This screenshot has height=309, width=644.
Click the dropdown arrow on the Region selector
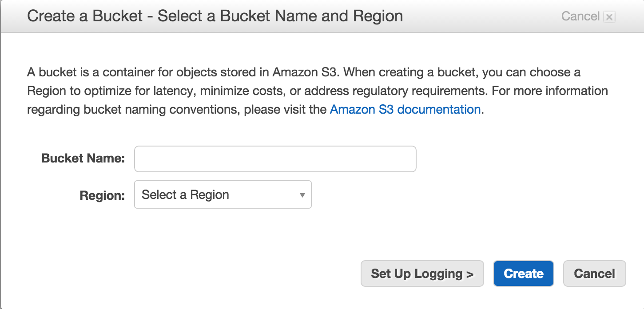pyautogui.click(x=302, y=194)
